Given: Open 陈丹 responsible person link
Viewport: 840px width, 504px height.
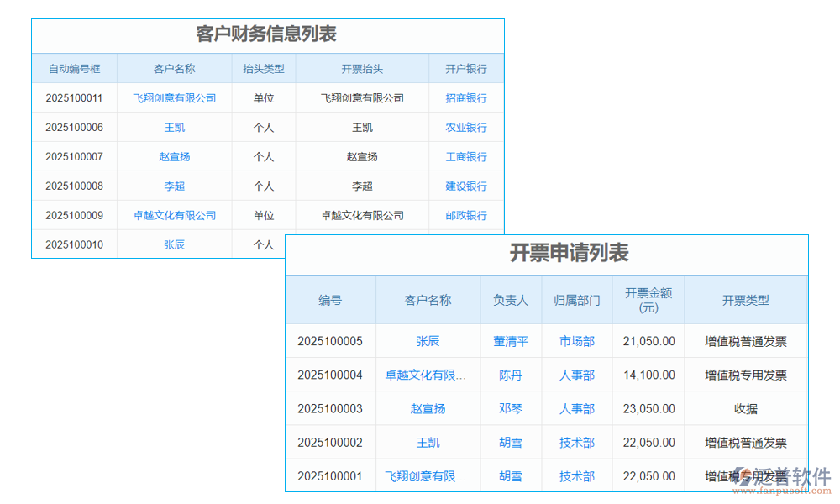Looking at the screenshot, I should 511,375.
